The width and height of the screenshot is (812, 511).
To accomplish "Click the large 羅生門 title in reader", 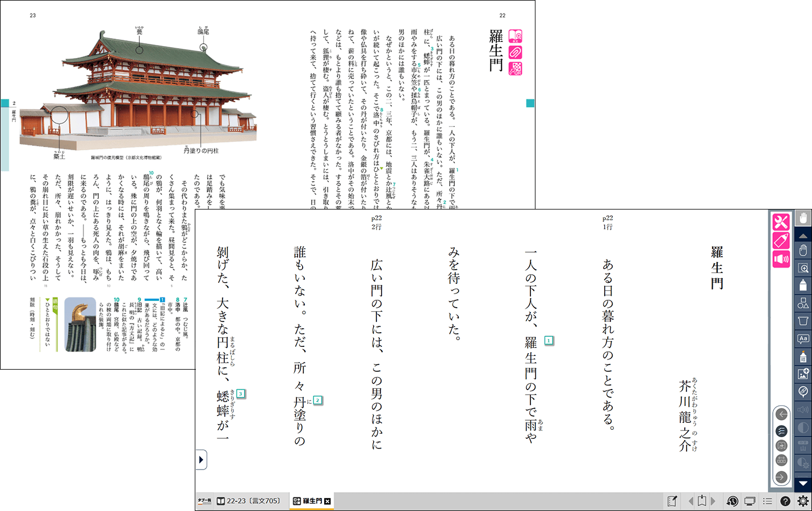I will [x=717, y=268].
